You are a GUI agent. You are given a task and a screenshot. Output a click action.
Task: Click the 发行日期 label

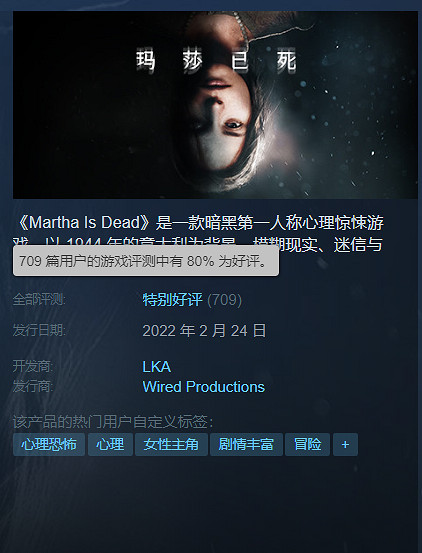pyautogui.click(x=39, y=330)
